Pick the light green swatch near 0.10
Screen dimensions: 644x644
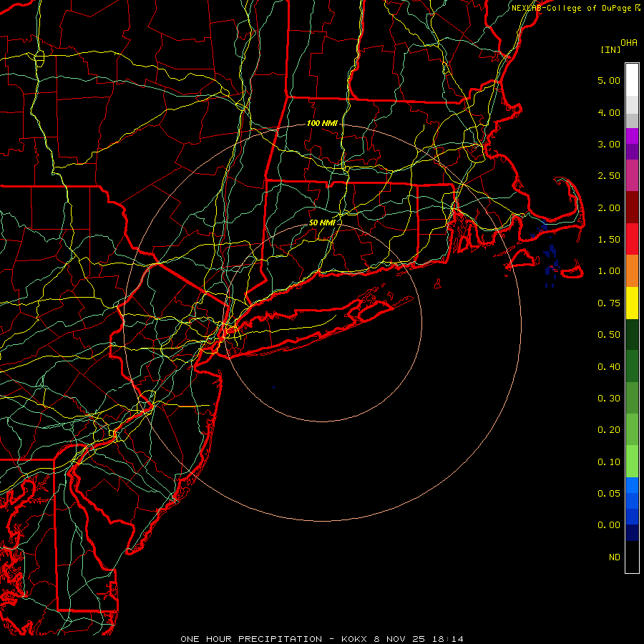632,462
